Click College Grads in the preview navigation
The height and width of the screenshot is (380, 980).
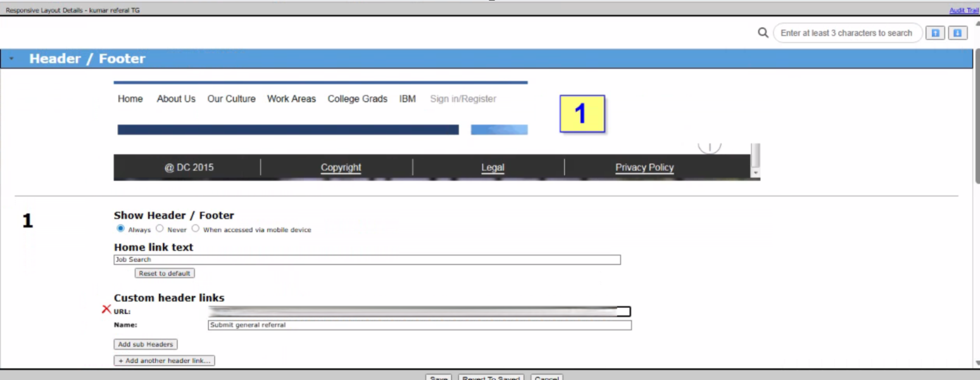357,99
